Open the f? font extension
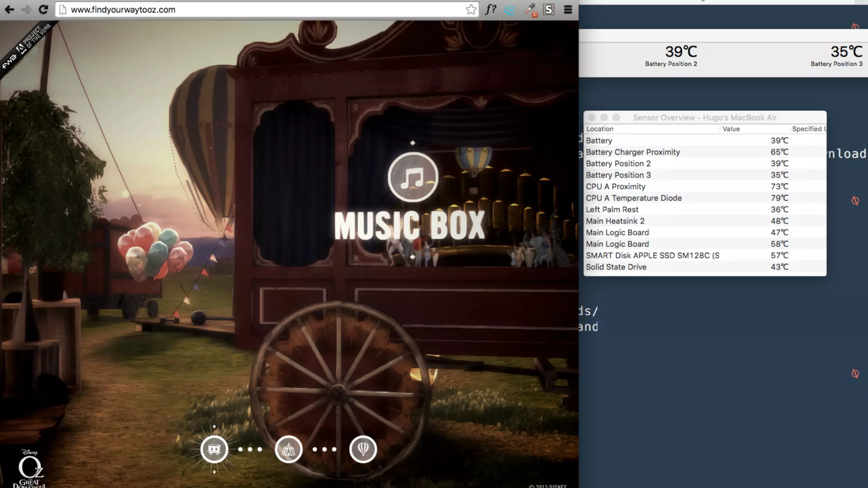Screen dimensions: 868x488 point(490,9)
